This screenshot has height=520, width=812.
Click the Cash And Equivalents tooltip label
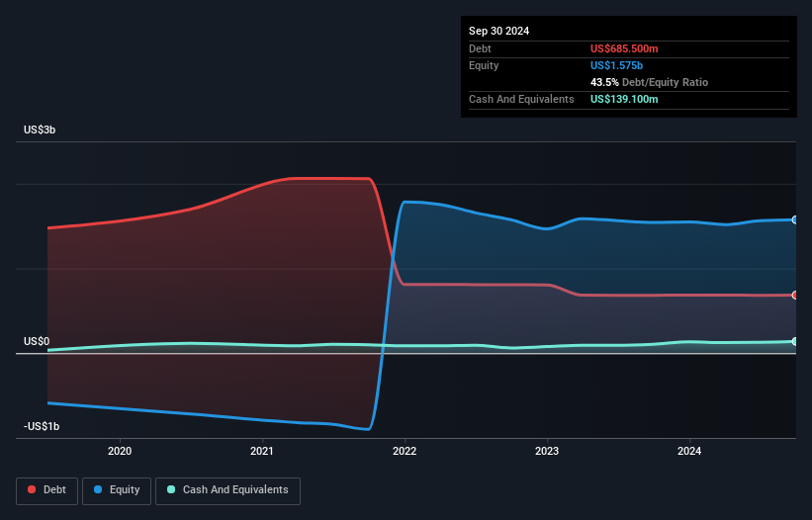[x=521, y=99]
